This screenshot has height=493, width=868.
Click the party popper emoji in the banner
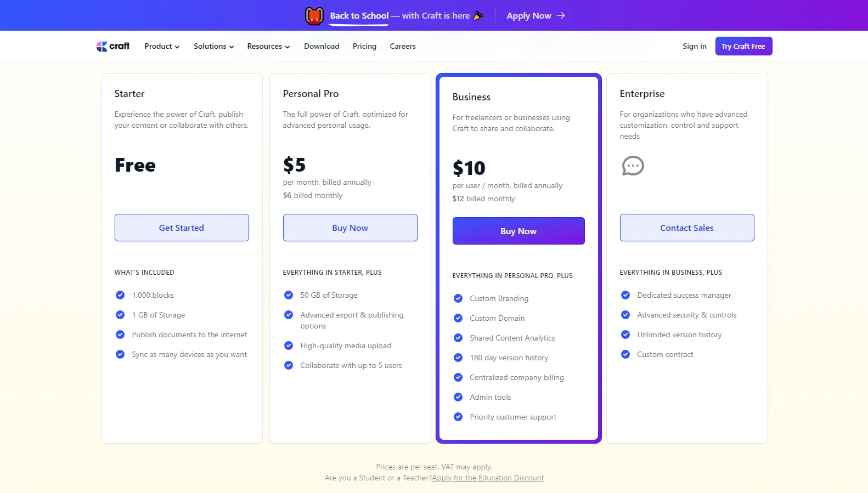(x=478, y=15)
